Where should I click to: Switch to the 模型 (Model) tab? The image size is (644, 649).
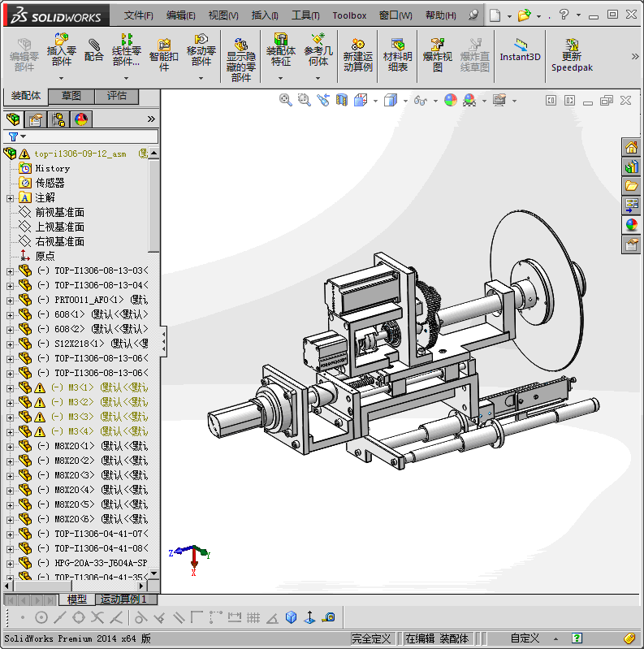point(77,599)
